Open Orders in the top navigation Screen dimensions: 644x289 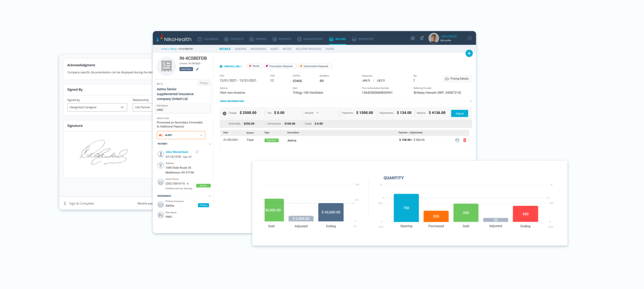[x=258, y=39]
